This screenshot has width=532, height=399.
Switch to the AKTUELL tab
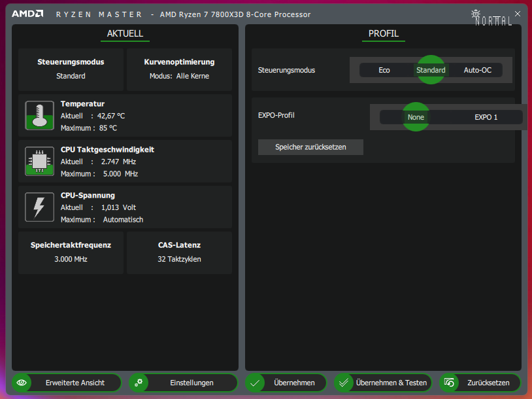[x=125, y=34]
